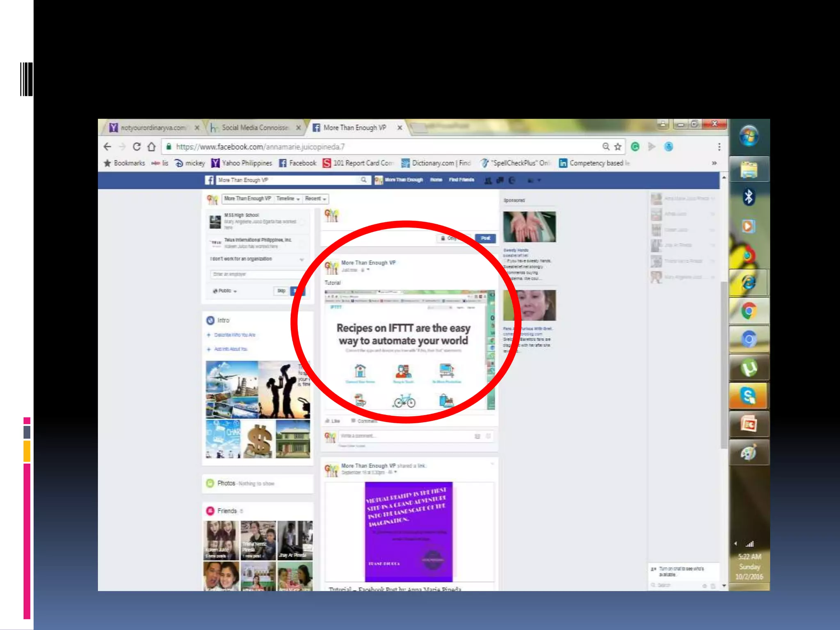Click the browser home icon
The image size is (840, 630).
tap(151, 146)
